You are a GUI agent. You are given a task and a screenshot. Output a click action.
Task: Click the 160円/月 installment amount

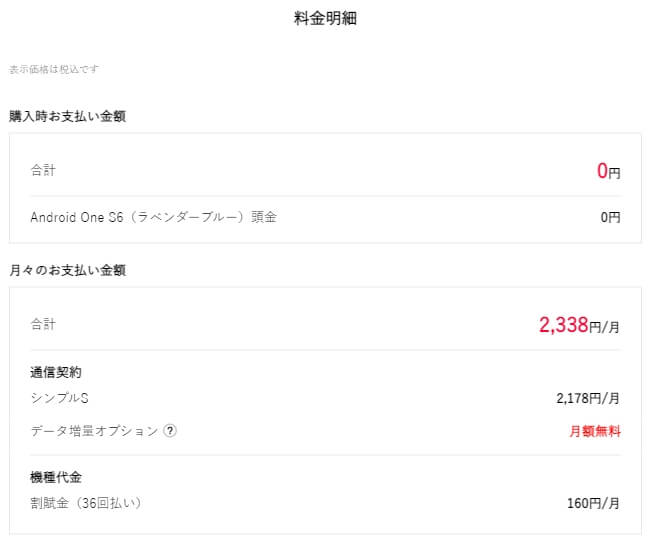coord(593,504)
